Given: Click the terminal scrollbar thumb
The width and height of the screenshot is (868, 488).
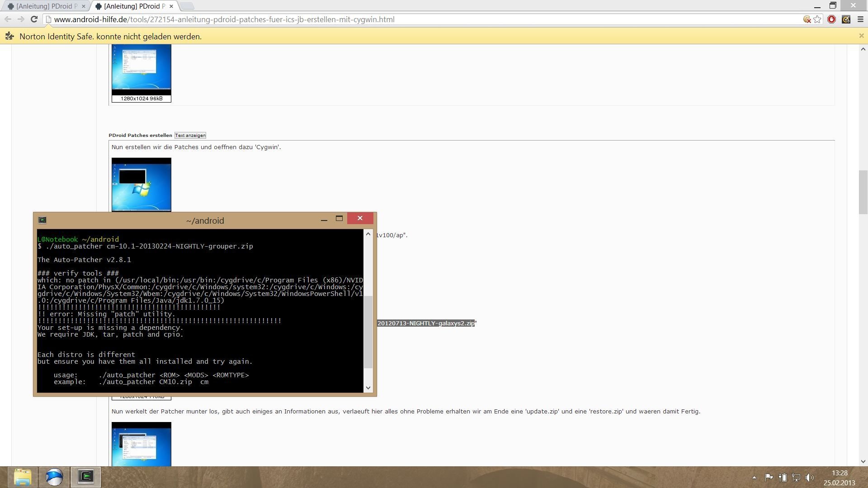Looking at the screenshot, I should tap(368, 332).
